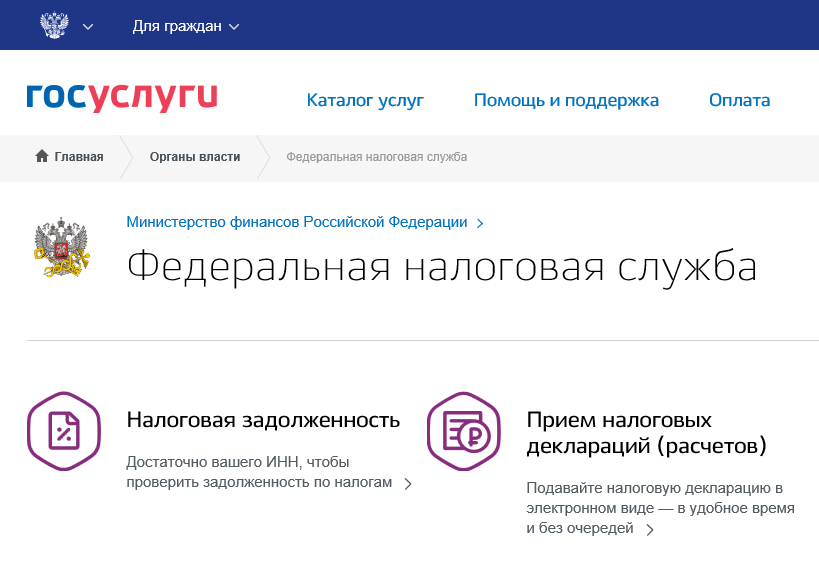Image resolution: width=819 pixels, height=568 pixels.
Task: Expand the chevron next to the top-bar emblem
Action: (88, 27)
